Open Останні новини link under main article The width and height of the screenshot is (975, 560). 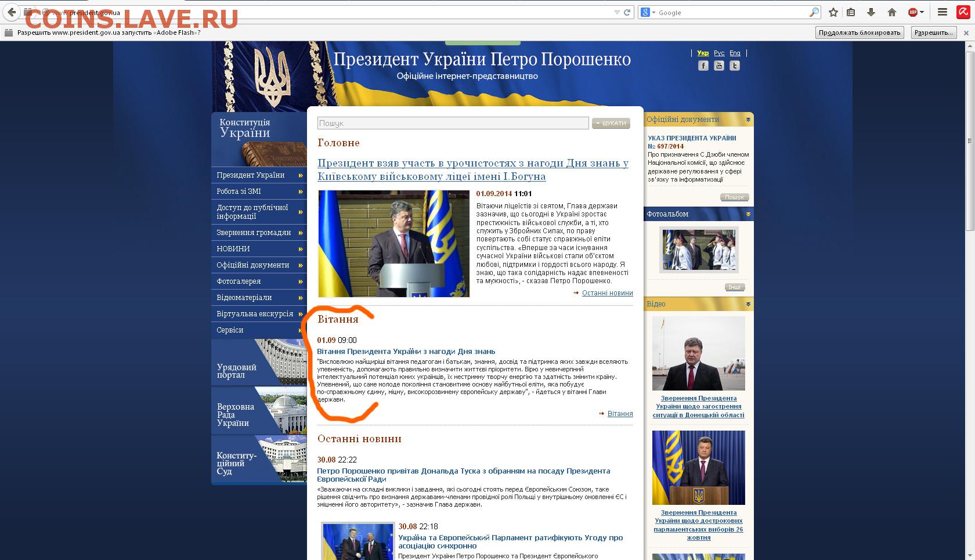[x=607, y=293]
